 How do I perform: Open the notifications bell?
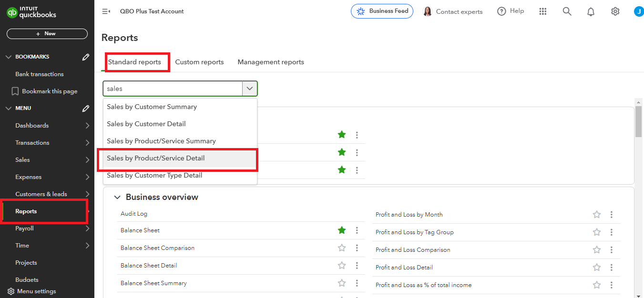[x=591, y=11]
